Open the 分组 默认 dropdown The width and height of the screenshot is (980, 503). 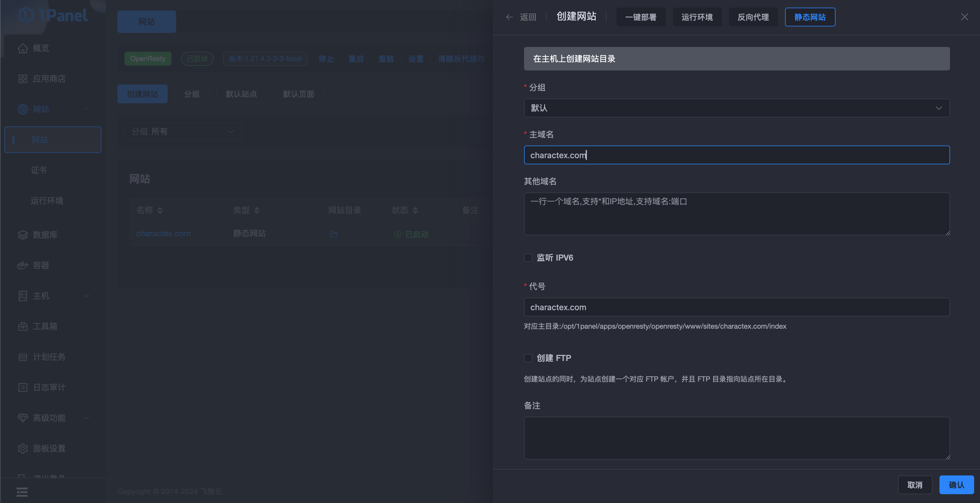click(737, 108)
